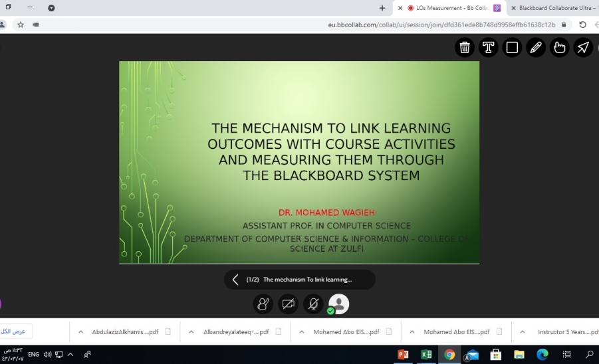
Task: Select the rectangle Shapes tool
Action: tap(512, 47)
